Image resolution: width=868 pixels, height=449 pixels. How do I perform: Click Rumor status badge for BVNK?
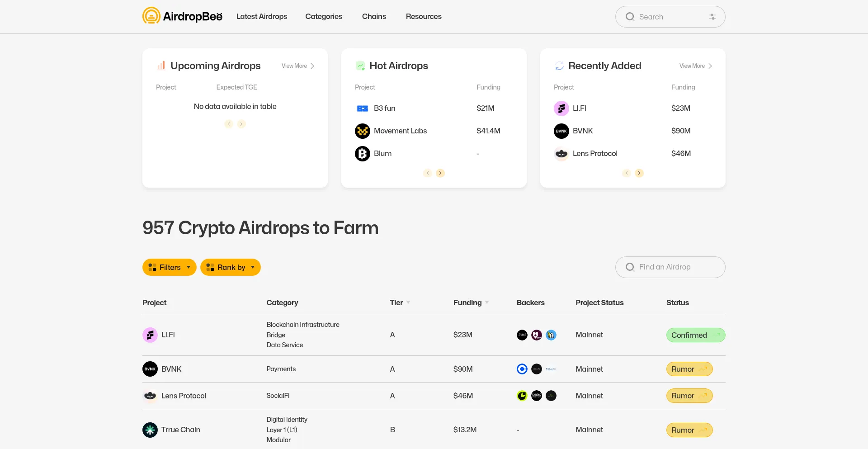pyautogui.click(x=689, y=369)
